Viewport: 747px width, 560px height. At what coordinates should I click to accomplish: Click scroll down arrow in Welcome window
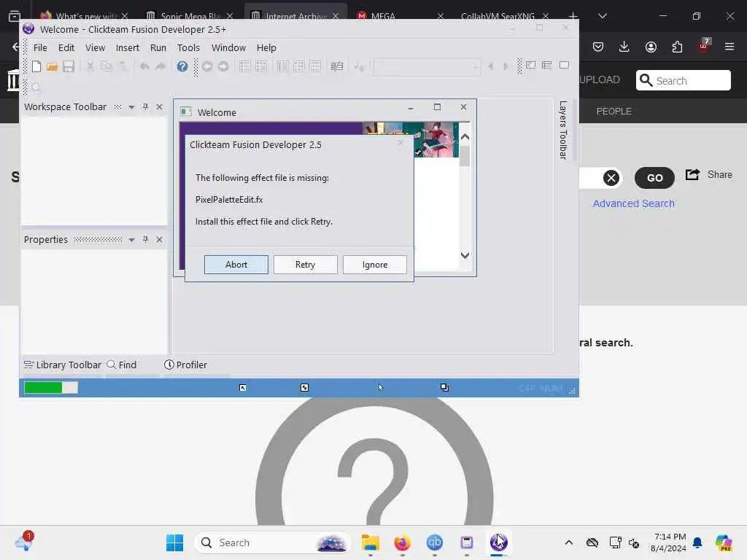click(x=465, y=255)
